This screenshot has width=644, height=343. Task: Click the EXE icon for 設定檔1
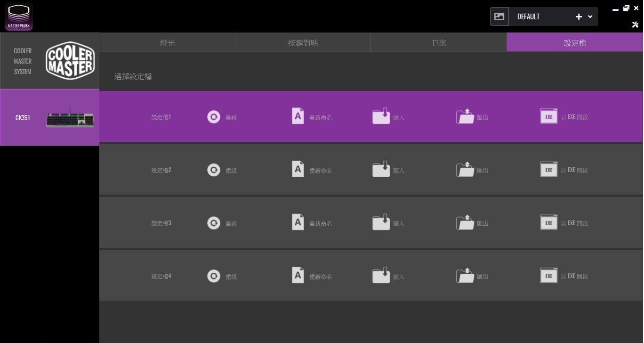(549, 116)
